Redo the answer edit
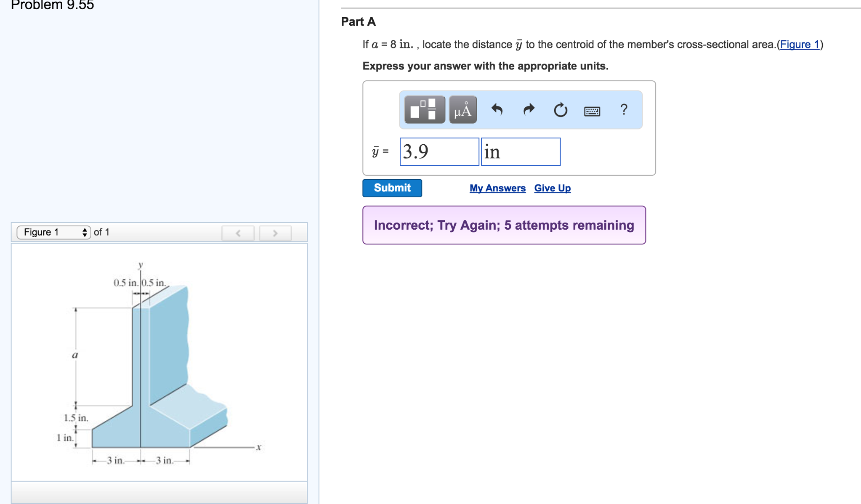861x504 pixels. (528, 110)
